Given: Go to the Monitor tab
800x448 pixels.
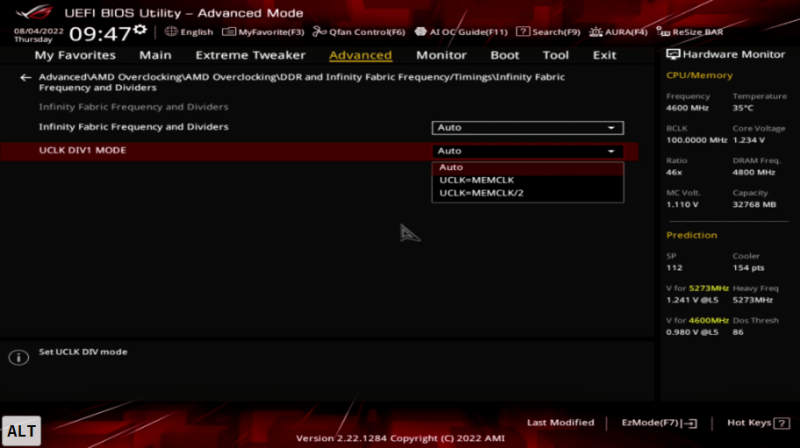Looking at the screenshot, I should (x=441, y=55).
